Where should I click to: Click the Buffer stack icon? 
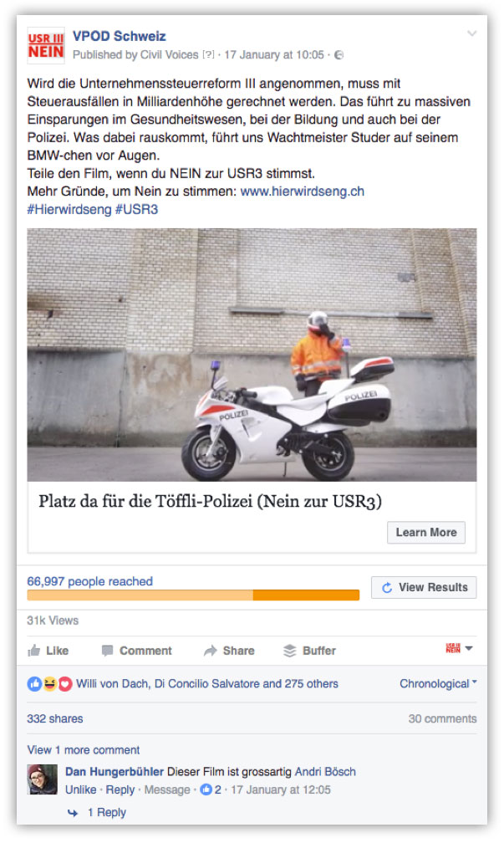click(289, 651)
